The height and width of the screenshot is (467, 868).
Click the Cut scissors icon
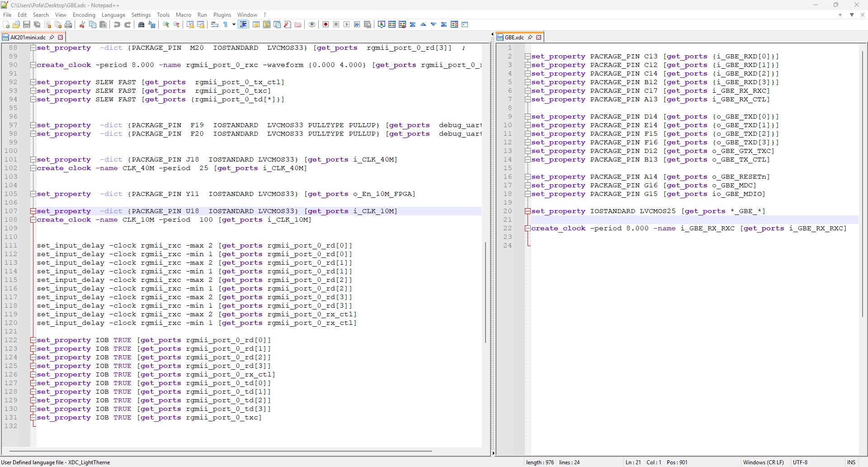(x=82, y=24)
